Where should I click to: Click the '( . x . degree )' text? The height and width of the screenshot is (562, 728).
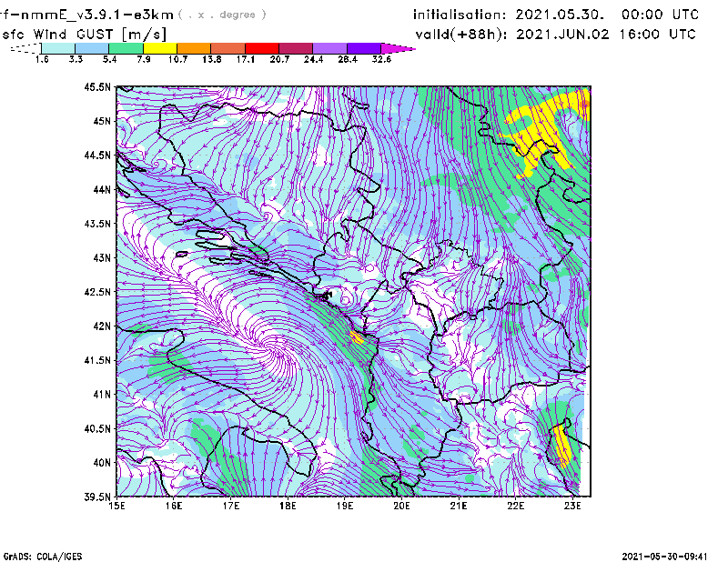pos(222,15)
